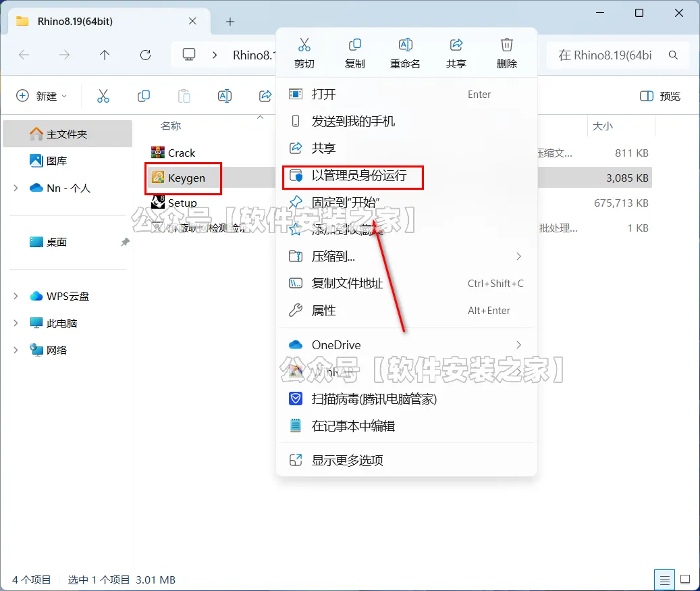Choose 共享 entry in context menu list
700x591 pixels.
(406, 148)
